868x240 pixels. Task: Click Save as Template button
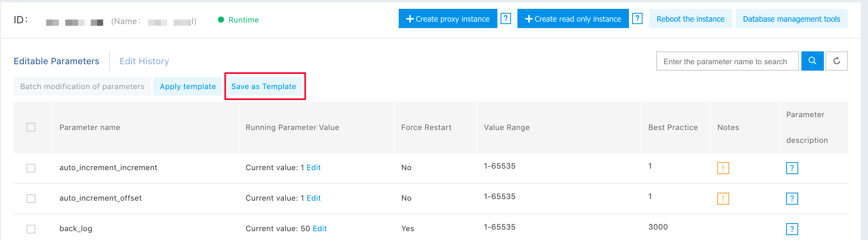(264, 86)
